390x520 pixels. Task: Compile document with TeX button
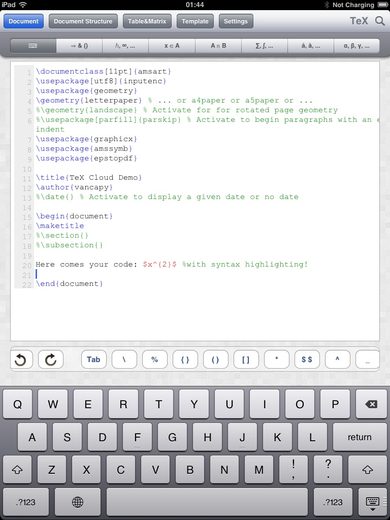coord(359,21)
